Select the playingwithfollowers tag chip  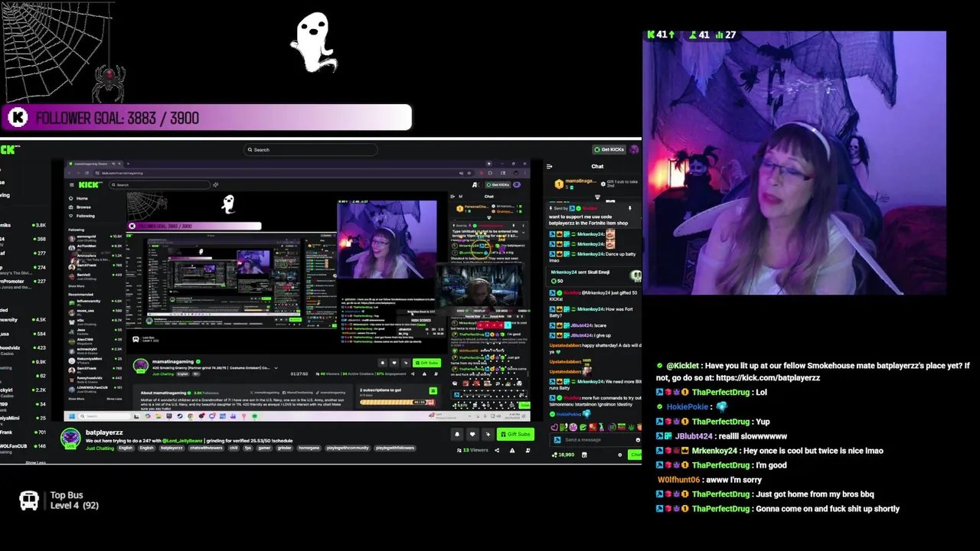(x=394, y=448)
